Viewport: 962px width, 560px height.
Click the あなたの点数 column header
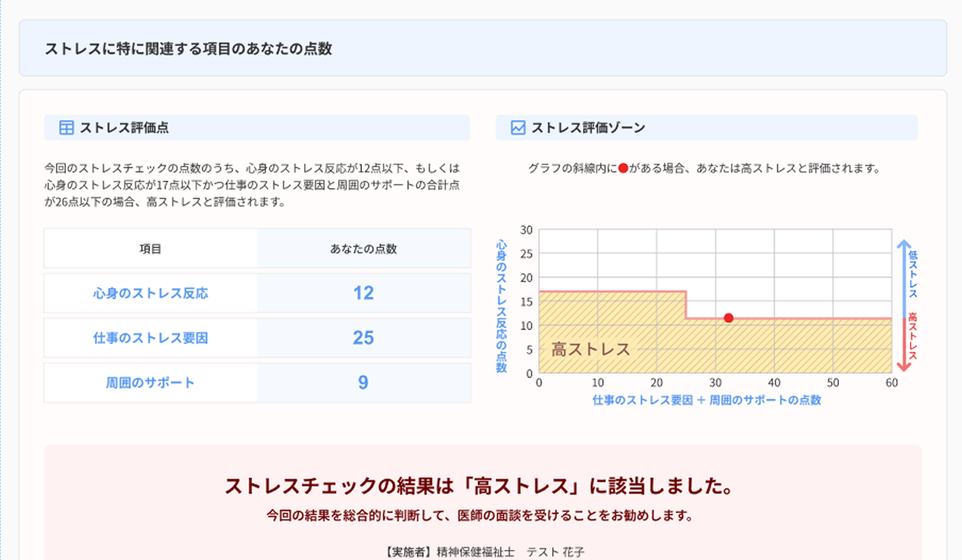tap(363, 249)
